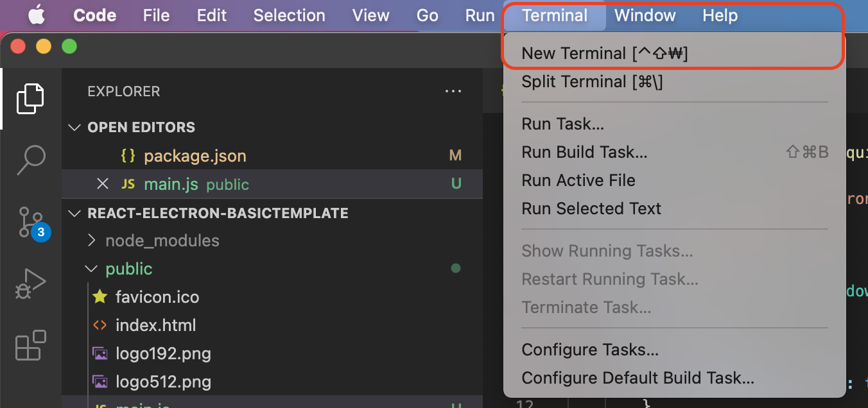868x408 pixels.
Task: Click JS icon of main.js in open editors
Action: [128, 184]
